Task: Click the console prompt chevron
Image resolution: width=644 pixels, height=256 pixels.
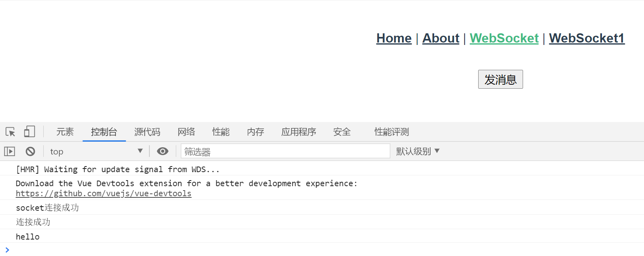Action: tap(7, 250)
